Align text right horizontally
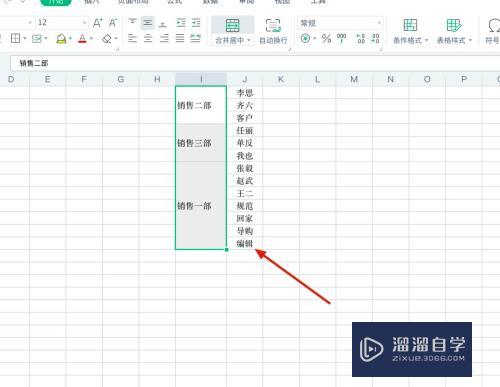This screenshot has height=387, width=500. tap(164, 38)
